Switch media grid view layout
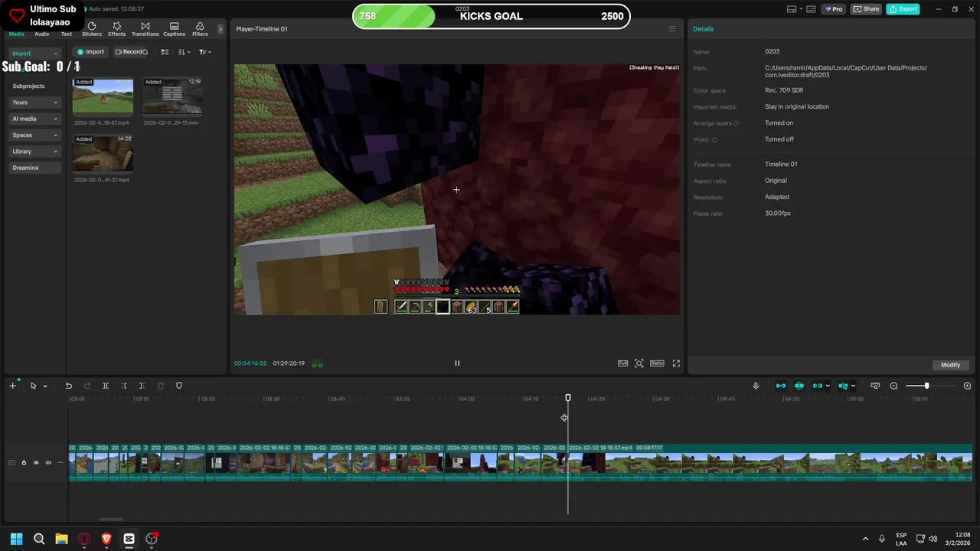 165,52
